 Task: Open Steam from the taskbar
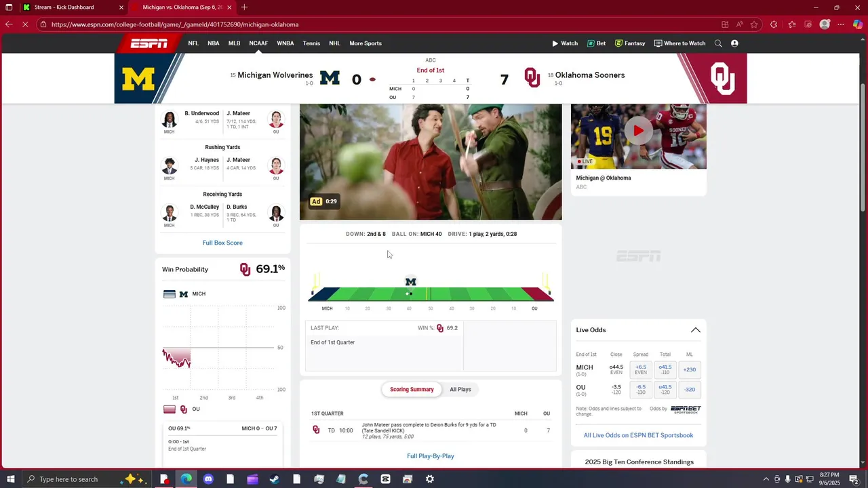(274, 479)
